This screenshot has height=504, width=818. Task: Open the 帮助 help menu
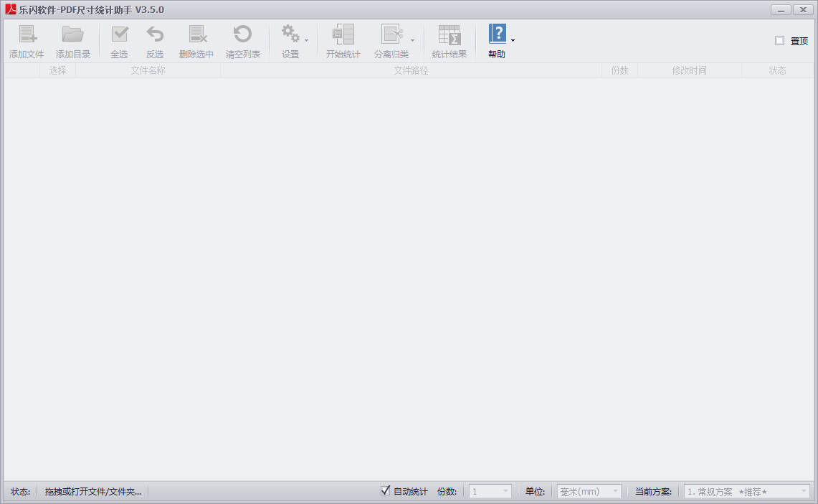497,41
